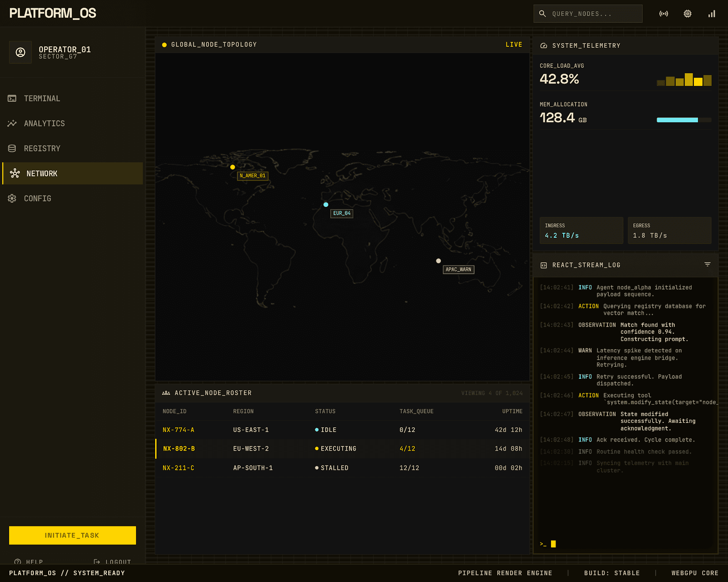Click the EU-WEST-2 region cell
Image resolution: width=728 pixels, height=582 pixels.
pos(251,449)
